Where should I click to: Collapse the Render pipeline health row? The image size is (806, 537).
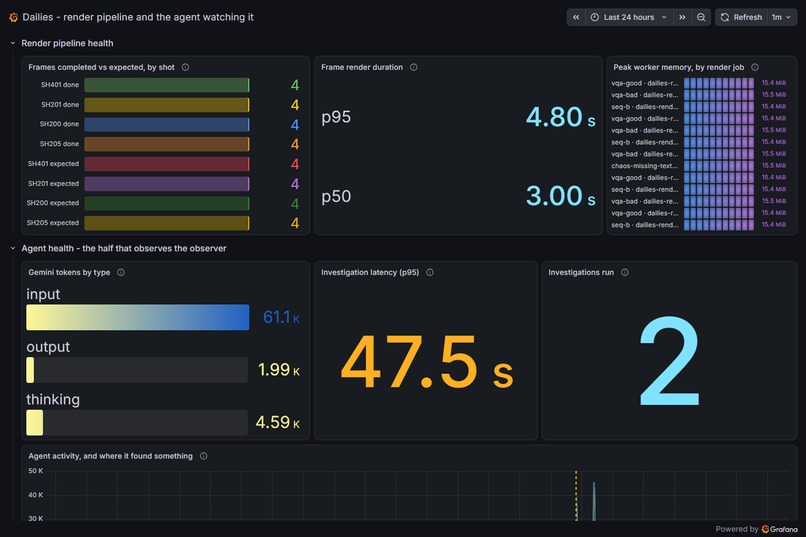click(x=13, y=43)
